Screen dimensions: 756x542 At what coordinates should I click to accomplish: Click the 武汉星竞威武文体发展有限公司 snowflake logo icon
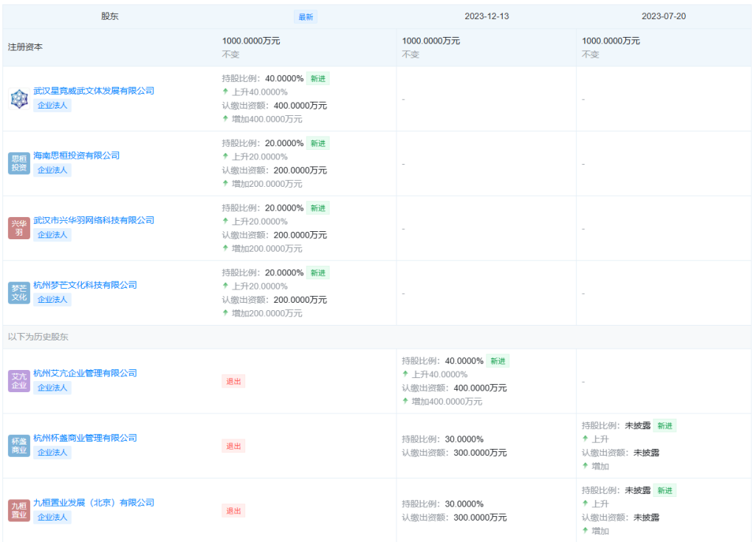(19, 98)
